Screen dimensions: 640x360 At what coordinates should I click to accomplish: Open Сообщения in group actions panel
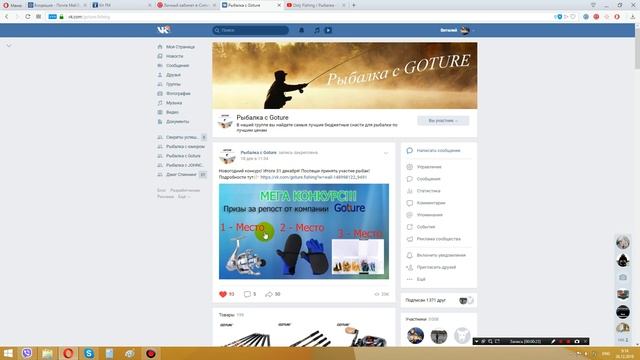tap(428, 179)
